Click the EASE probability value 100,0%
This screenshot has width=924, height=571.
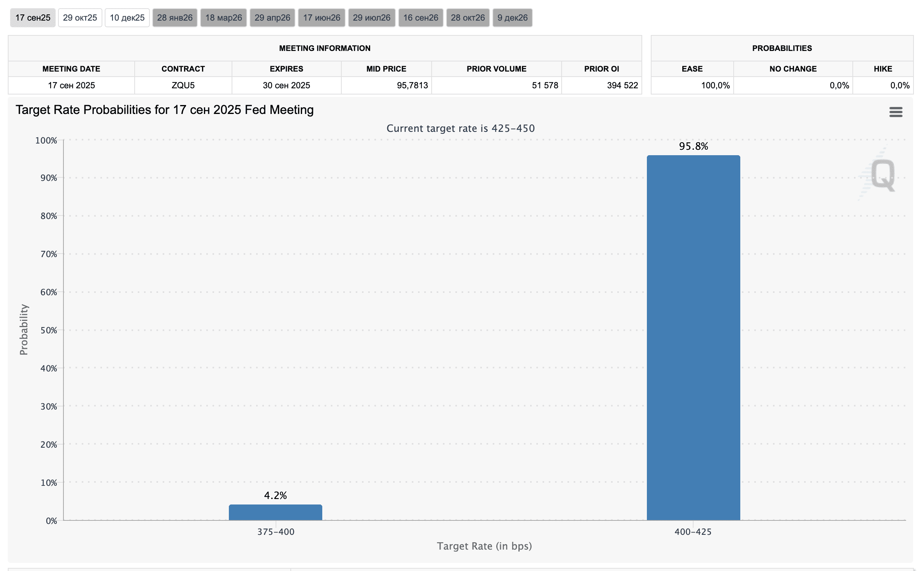click(715, 85)
